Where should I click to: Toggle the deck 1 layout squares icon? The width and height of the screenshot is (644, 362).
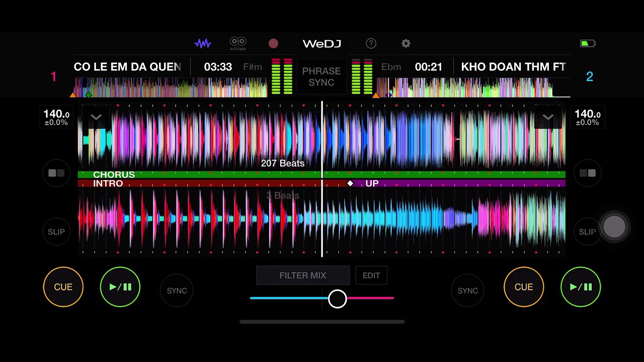pos(56,173)
